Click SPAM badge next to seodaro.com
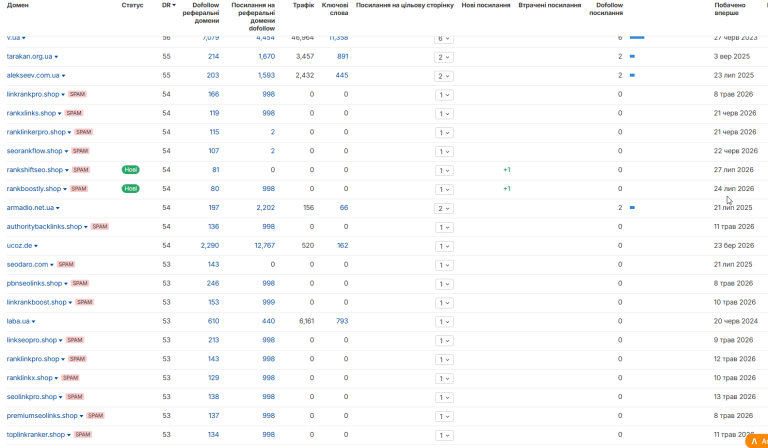Image resolution: width=768 pixels, height=448 pixels. coord(66,264)
